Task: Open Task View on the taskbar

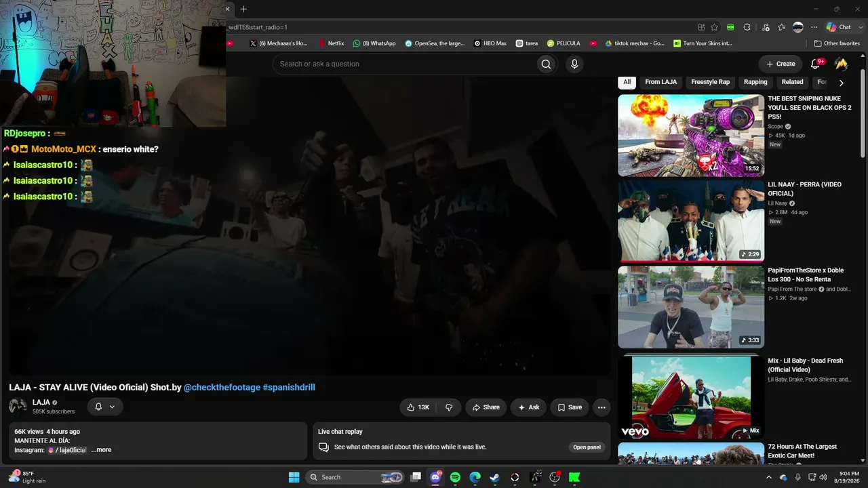Action: click(416, 477)
